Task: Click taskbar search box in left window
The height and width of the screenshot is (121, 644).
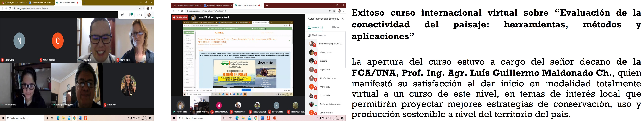Action: [25, 118]
